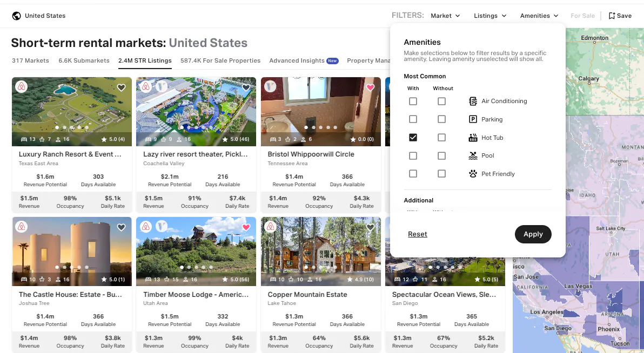The width and height of the screenshot is (644, 353).
Task: Check 'Without' Pool box
Action: tap(441, 155)
